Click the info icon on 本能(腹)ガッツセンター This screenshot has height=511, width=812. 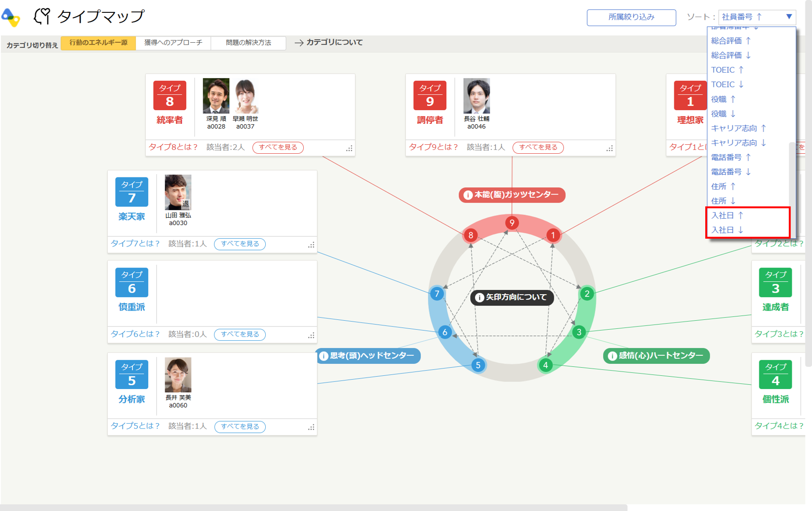click(x=467, y=195)
